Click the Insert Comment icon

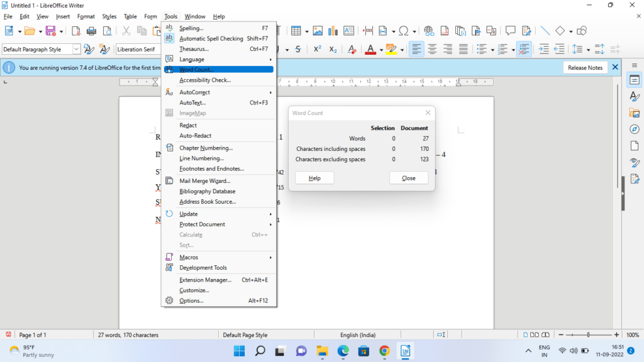click(x=511, y=31)
